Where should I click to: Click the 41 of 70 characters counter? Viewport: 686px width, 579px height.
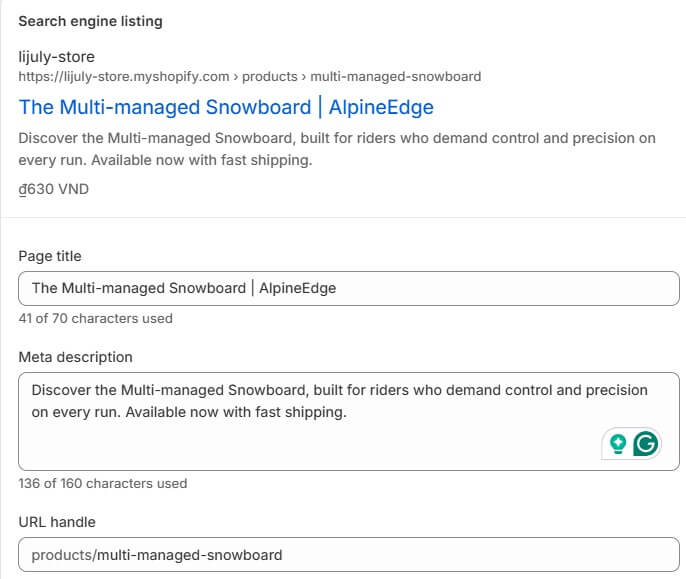click(95, 318)
